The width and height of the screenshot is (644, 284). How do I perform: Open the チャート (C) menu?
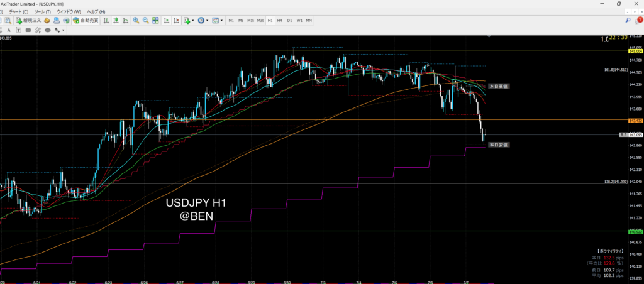click(x=20, y=12)
